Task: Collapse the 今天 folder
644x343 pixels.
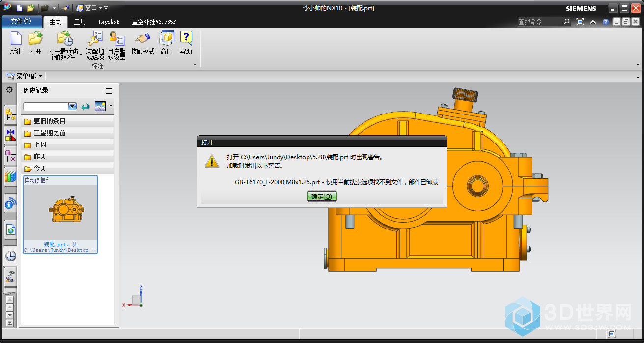Action: pyautogui.click(x=68, y=169)
